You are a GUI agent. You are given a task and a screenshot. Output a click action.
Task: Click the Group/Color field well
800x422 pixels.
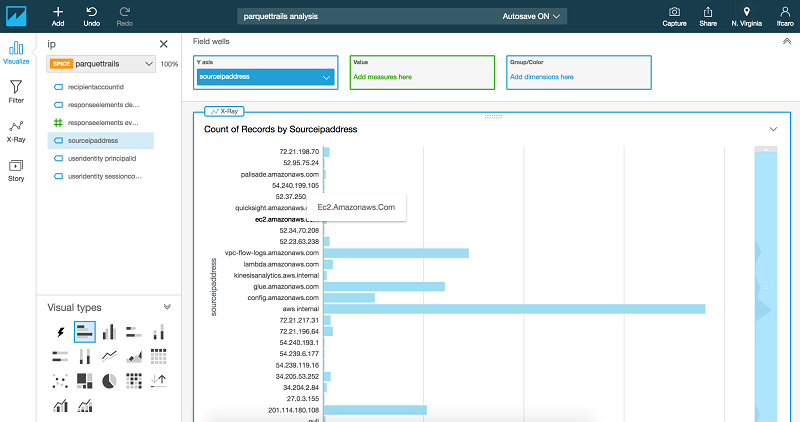tap(579, 72)
